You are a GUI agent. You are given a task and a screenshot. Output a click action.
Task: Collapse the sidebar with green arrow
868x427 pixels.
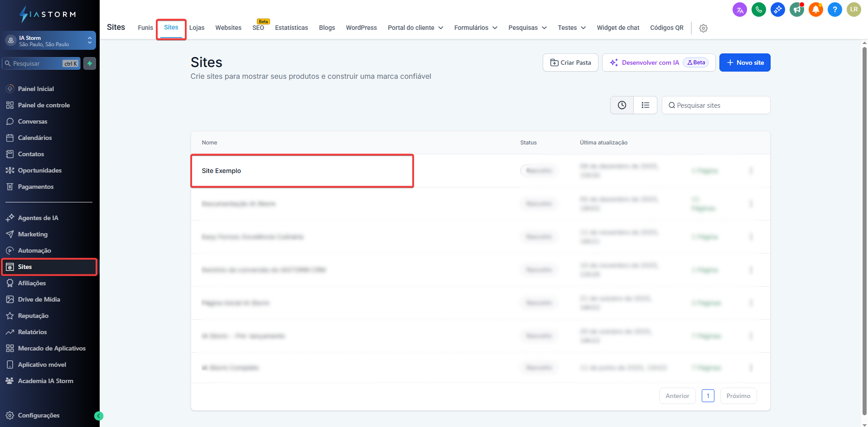(x=99, y=416)
